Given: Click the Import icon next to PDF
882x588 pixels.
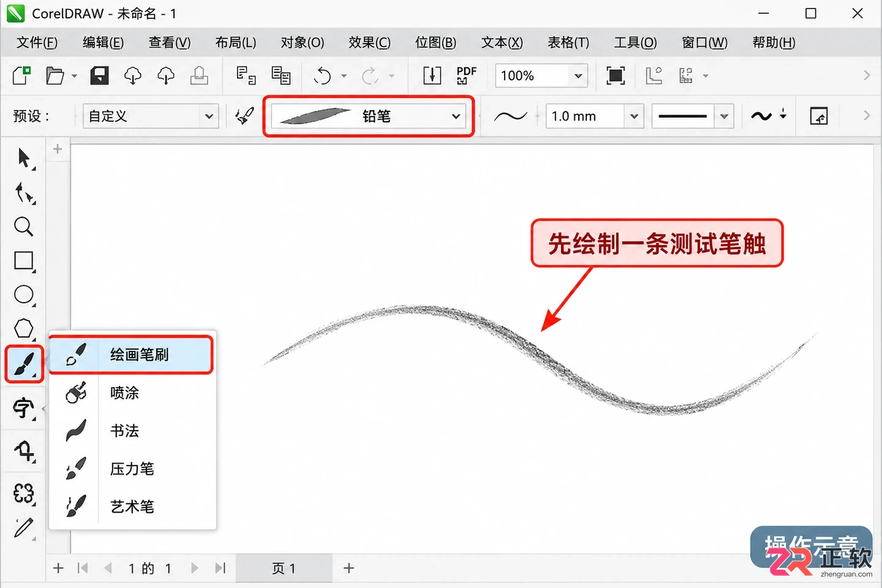Looking at the screenshot, I should click(x=432, y=75).
